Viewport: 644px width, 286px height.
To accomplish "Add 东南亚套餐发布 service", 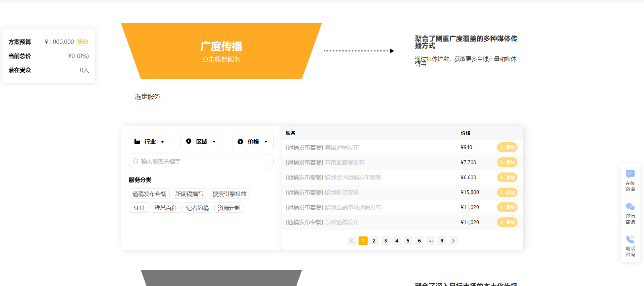I will click(507, 162).
